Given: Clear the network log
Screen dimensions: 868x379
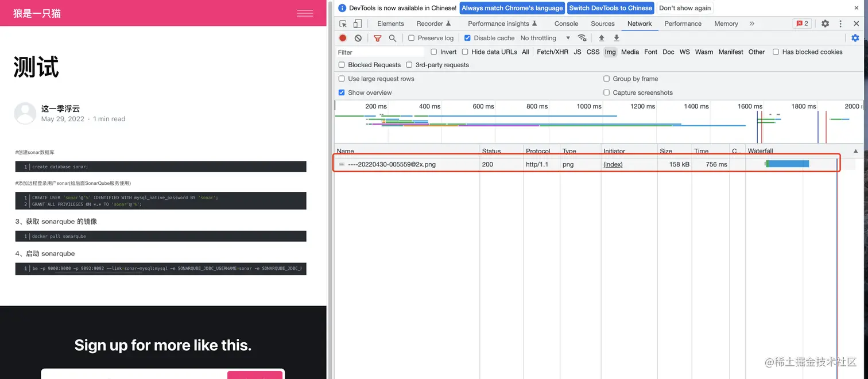Looking at the screenshot, I should coord(358,38).
